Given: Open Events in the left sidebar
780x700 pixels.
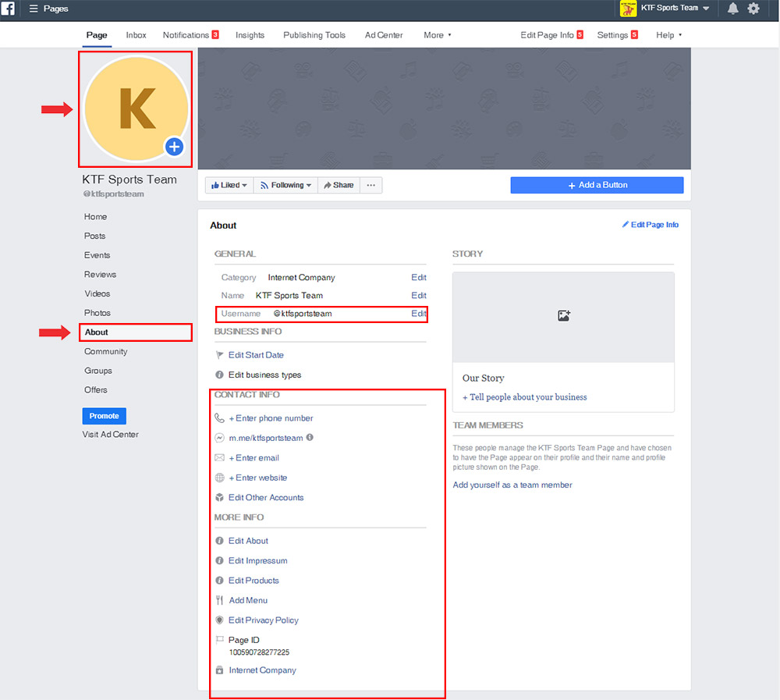Looking at the screenshot, I should point(97,255).
